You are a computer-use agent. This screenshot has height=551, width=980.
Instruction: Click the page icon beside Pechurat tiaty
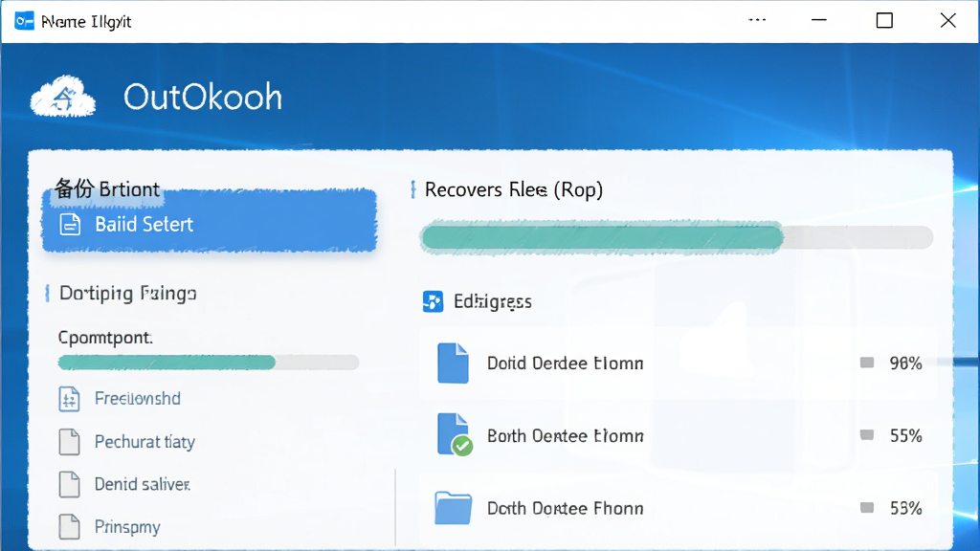click(x=69, y=442)
